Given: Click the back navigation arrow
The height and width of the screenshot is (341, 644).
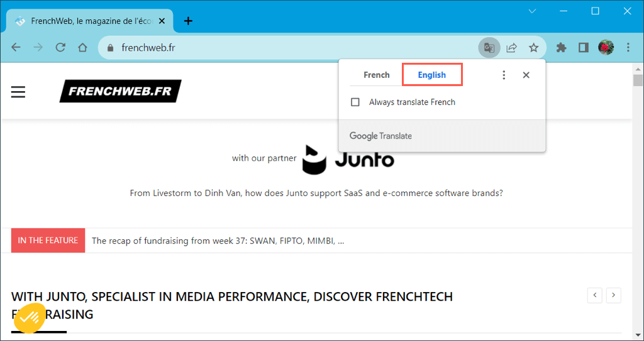Looking at the screenshot, I should [16, 48].
